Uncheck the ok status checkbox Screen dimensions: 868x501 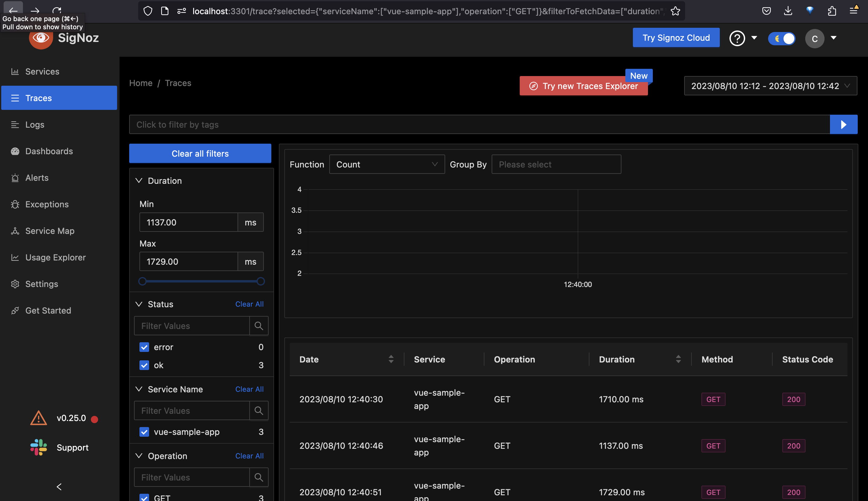[x=144, y=365]
